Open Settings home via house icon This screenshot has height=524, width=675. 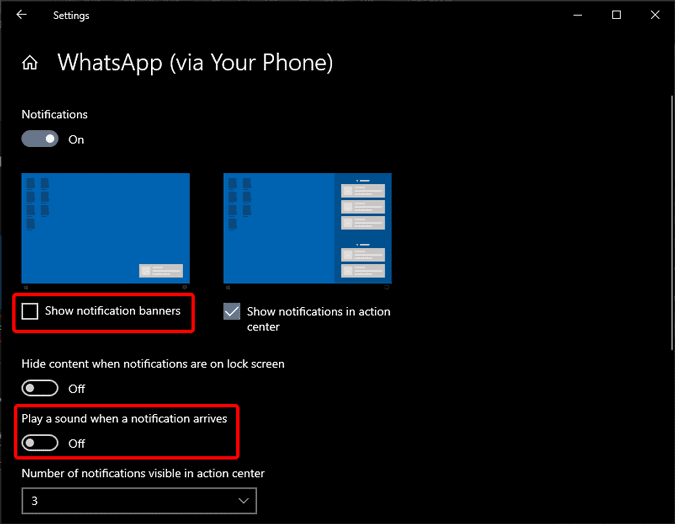(x=30, y=63)
